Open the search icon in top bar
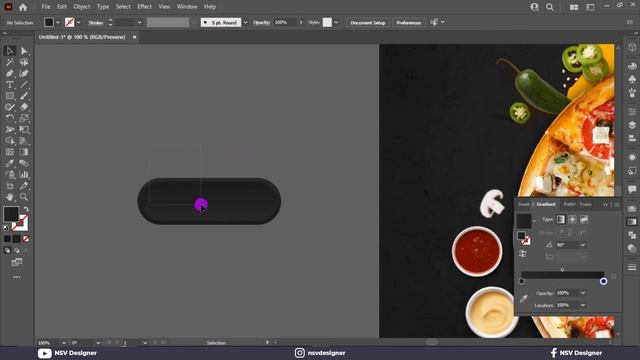The width and height of the screenshot is (640, 360). (x=550, y=7)
